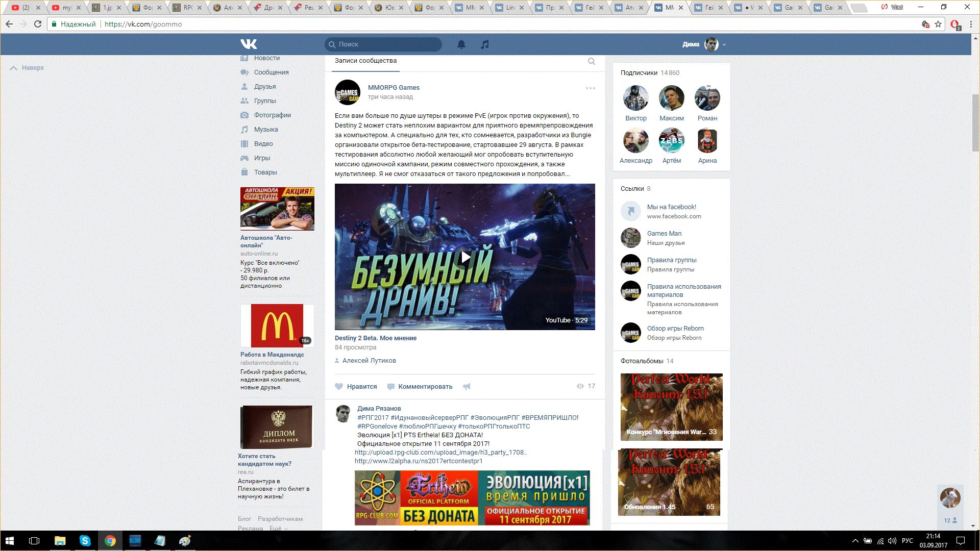Open subscriber Виктор's avatar
This screenshot has height=551, width=980.
click(x=635, y=98)
